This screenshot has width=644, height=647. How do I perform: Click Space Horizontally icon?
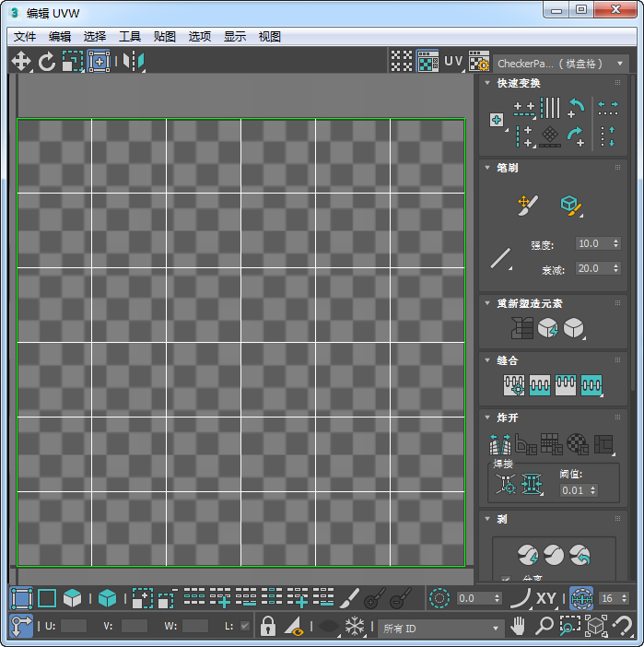(608, 109)
